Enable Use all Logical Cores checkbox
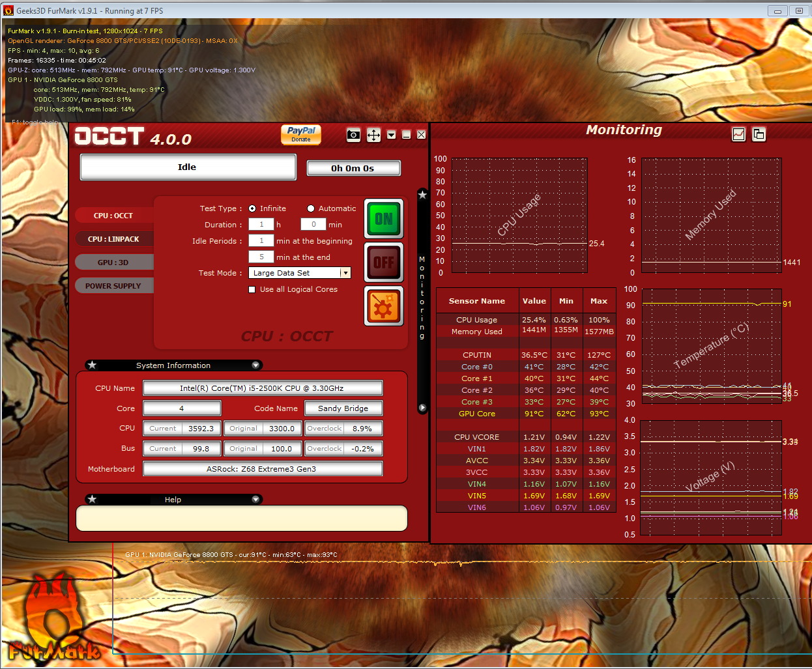Image resolution: width=812 pixels, height=669 pixels. (x=252, y=289)
